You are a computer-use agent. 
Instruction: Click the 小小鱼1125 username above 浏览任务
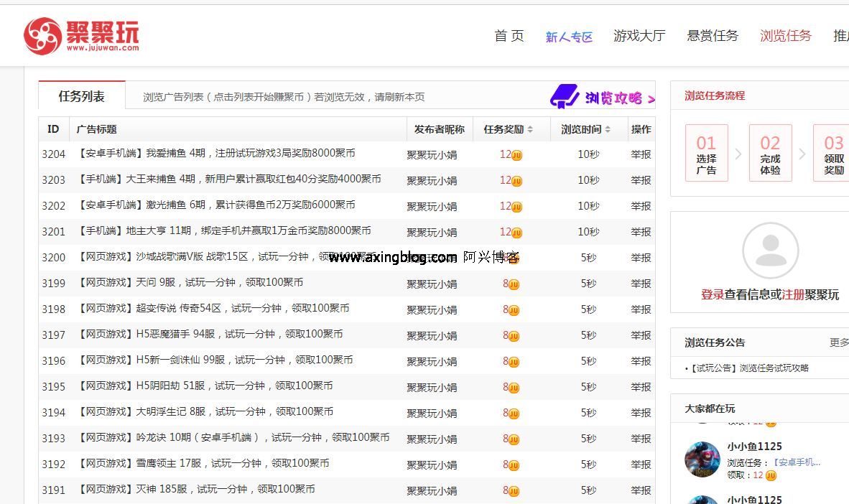(754, 447)
